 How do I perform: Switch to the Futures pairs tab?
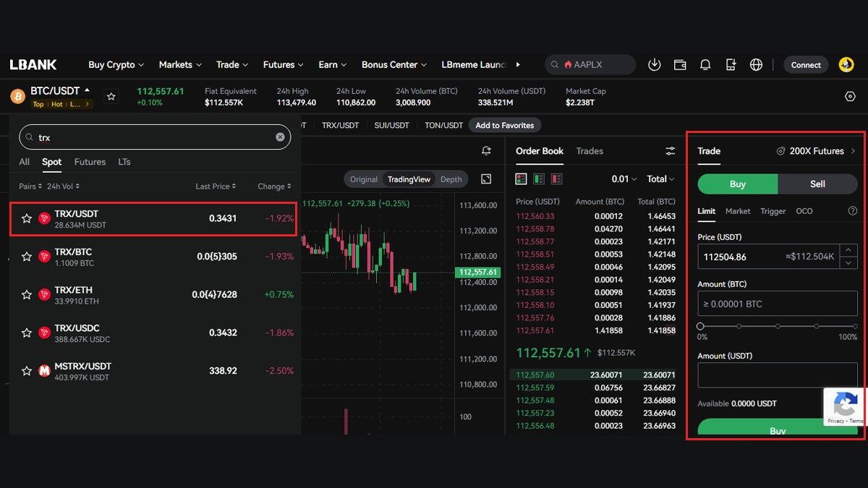click(90, 162)
